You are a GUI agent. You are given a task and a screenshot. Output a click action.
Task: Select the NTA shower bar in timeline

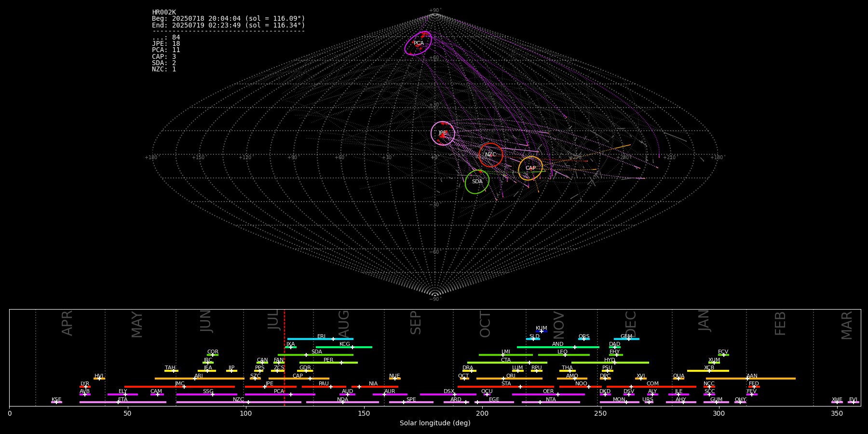pyautogui.click(x=551, y=402)
